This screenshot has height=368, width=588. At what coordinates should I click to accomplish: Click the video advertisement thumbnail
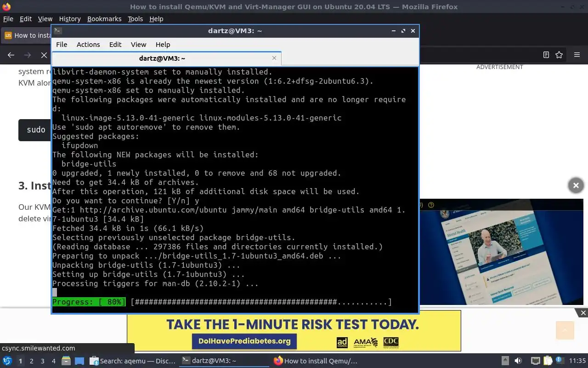tap(503, 252)
